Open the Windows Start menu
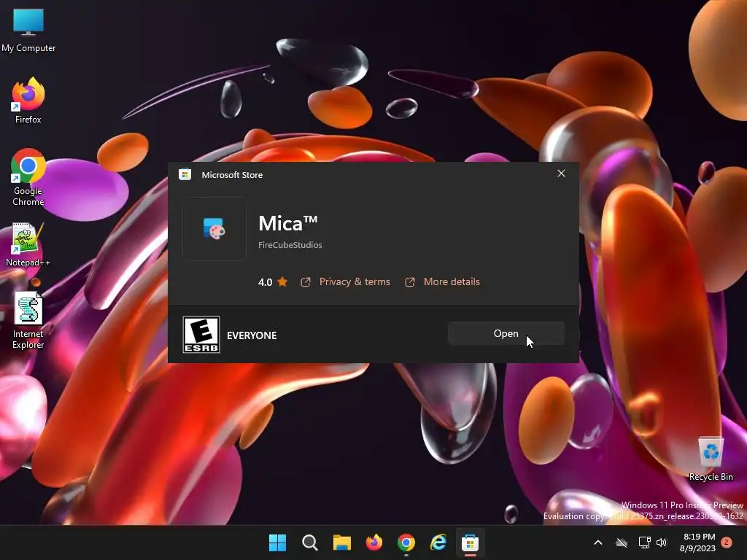747x560 pixels. tap(277, 542)
